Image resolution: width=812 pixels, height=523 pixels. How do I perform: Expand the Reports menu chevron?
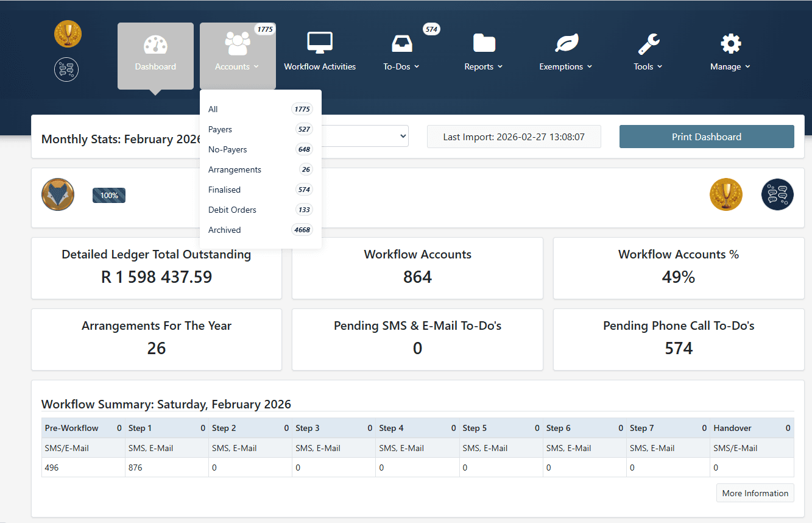point(500,67)
